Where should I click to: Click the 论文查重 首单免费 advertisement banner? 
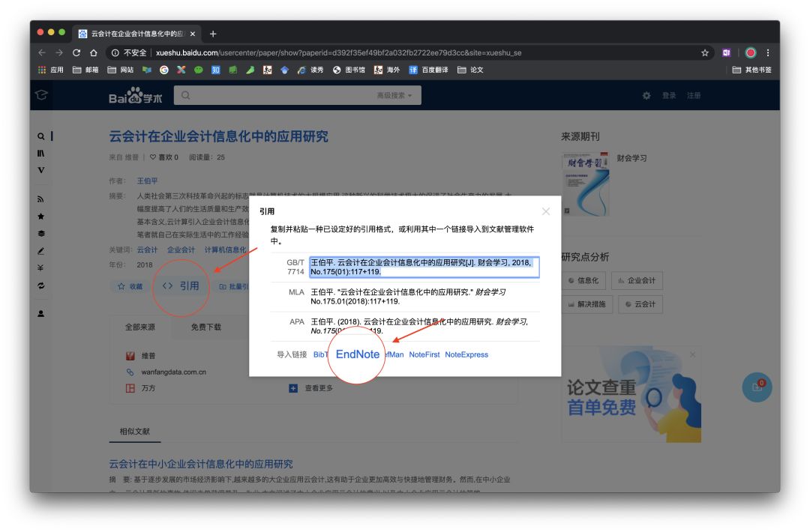631,396
